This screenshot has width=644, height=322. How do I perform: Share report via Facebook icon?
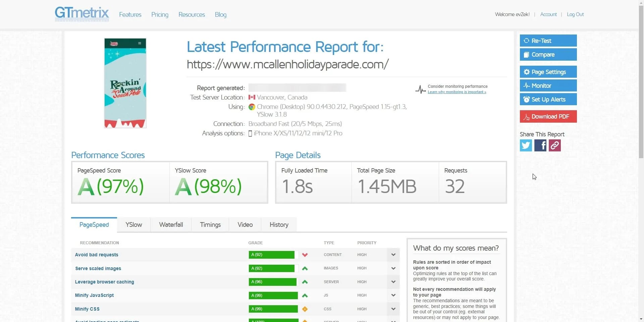click(x=540, y=145)
